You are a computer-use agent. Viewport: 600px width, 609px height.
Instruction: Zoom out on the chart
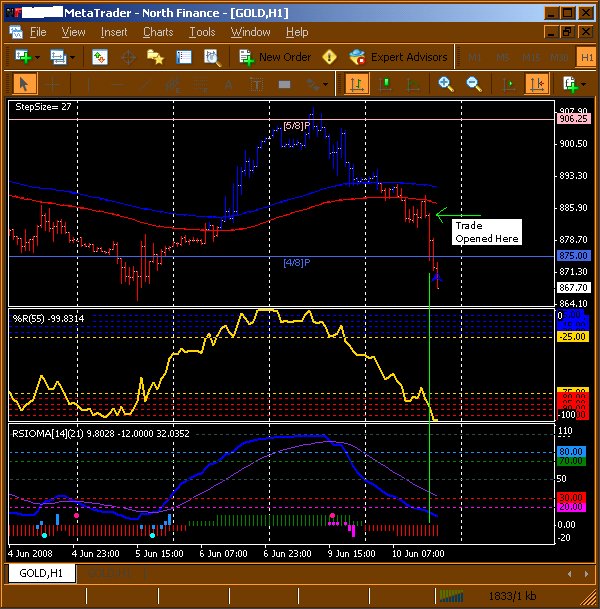[x=474, y=84]
